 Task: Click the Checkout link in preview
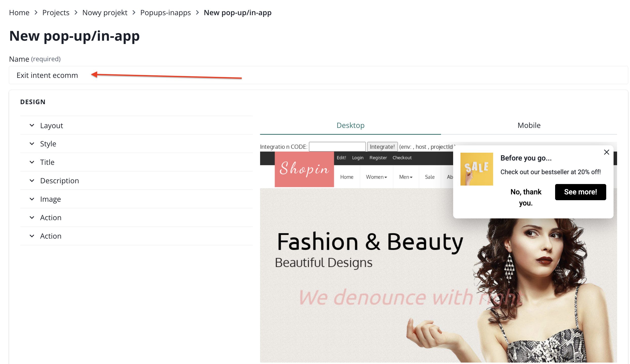click(402, 158)
